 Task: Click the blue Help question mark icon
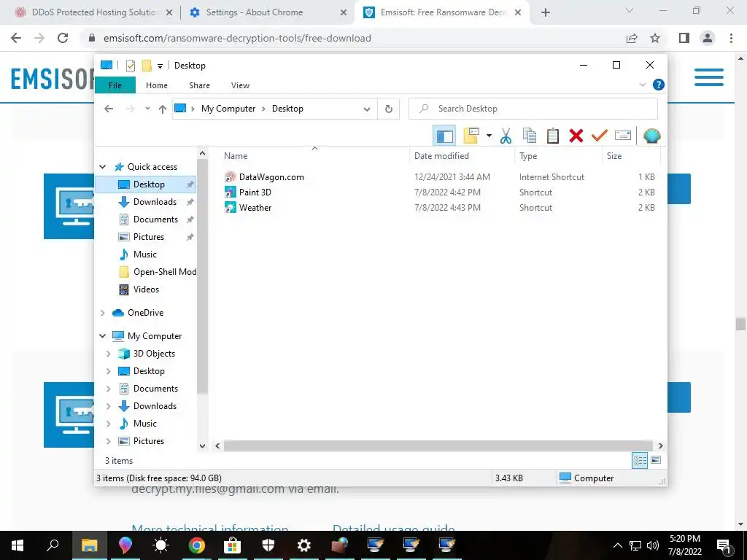pos(659,85)
